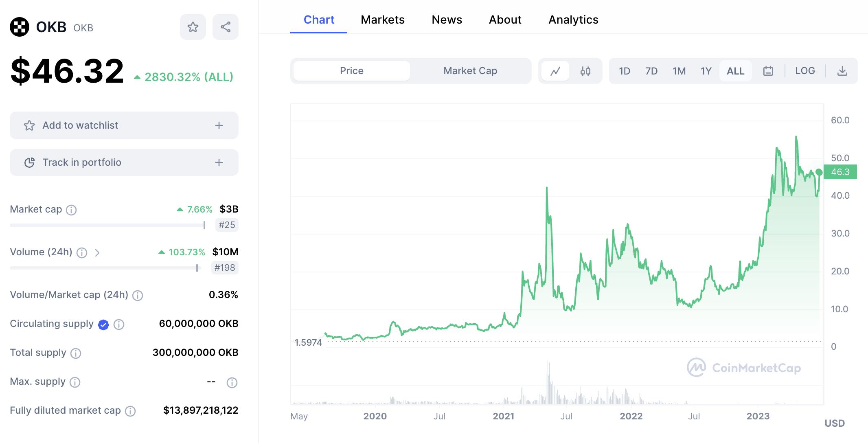Open the Analytics tab
The width and height of the screenshot is (868, 443).
point(573,20)
